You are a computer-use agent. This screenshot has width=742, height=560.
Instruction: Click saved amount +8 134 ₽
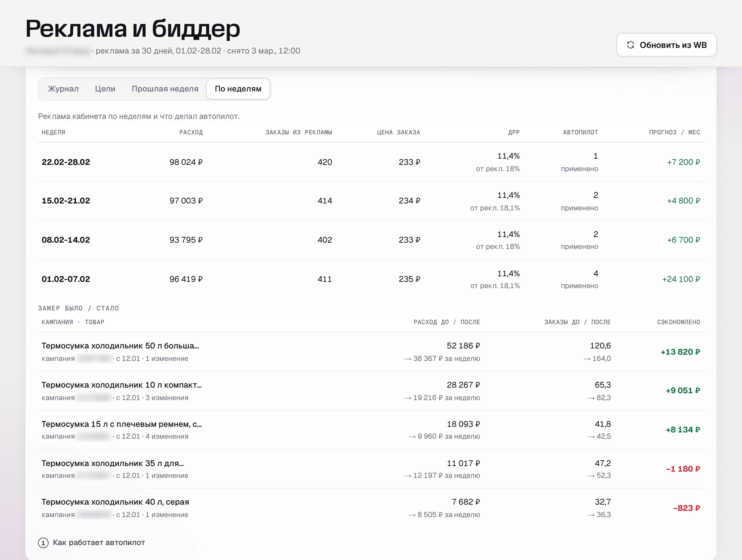[x=683, y=430]
